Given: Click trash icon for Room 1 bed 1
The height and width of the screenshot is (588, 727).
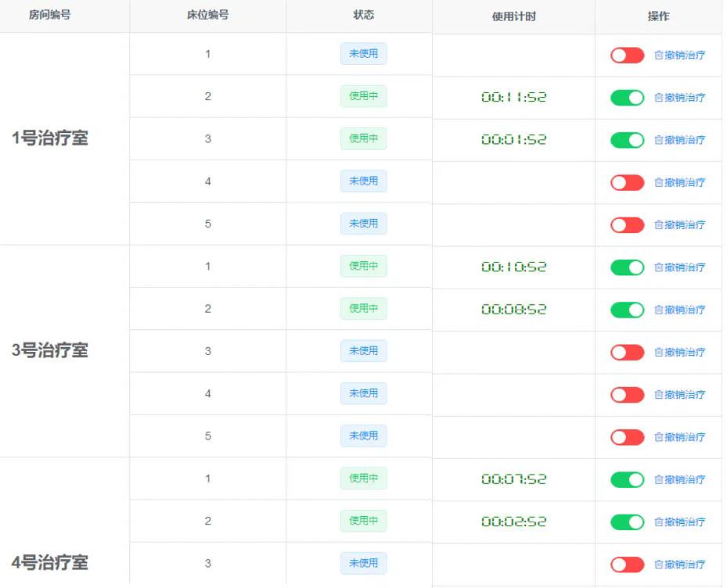Looking at the screenshot, I should (x=659, y=56).
